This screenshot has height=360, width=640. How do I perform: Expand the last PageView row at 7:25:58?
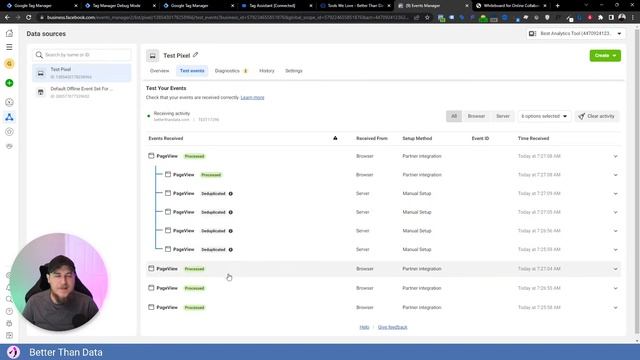(616, 307)
